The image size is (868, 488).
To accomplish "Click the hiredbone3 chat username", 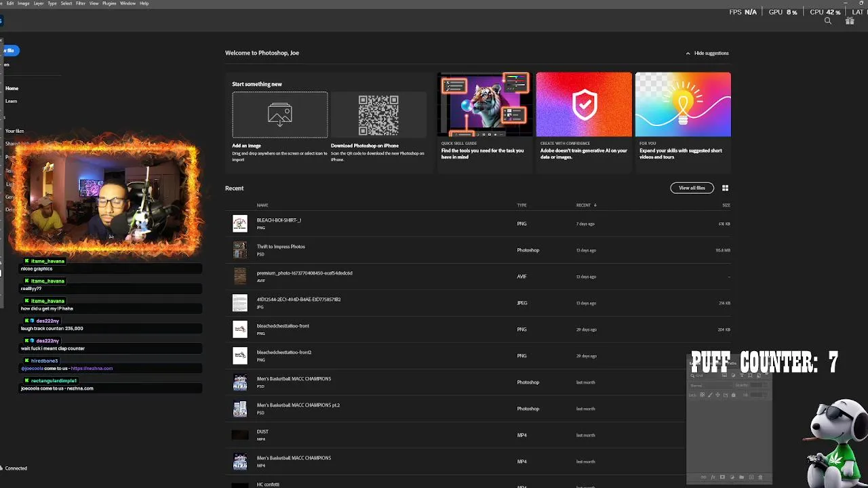I will coord(44,361).
